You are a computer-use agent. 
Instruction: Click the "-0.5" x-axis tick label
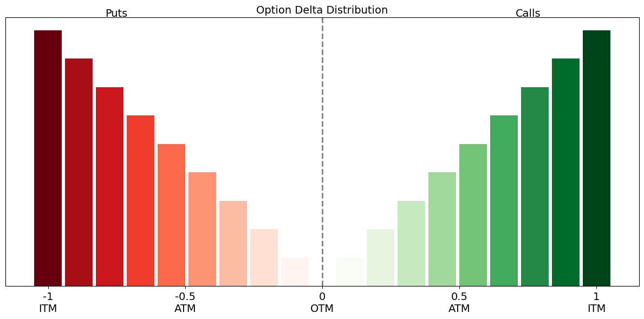(185, 296)
